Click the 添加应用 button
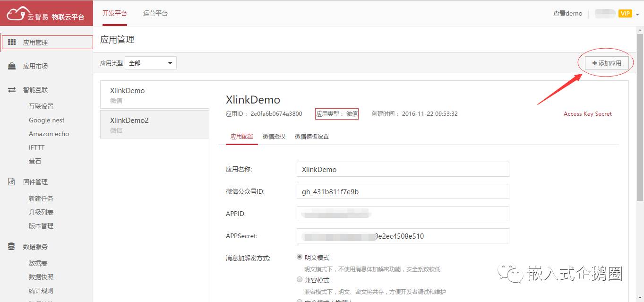This screenshot has height=302, width=644. coord(607,63)
